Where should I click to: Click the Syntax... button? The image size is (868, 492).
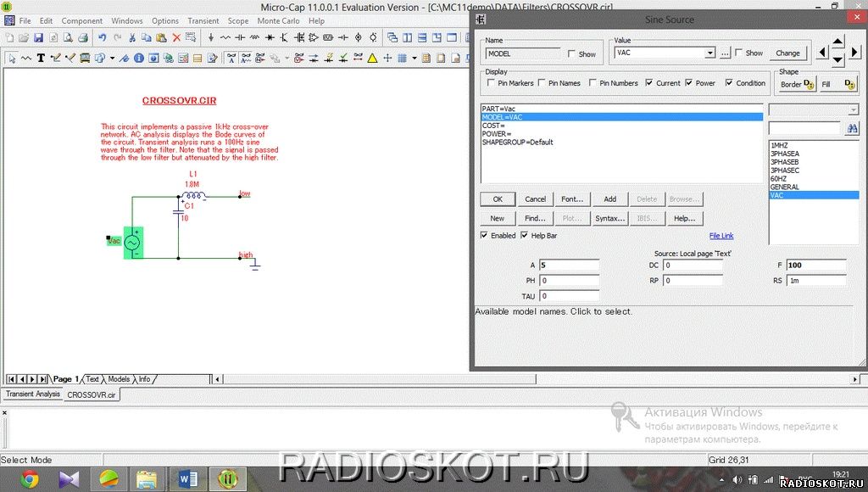click(609, 218)
